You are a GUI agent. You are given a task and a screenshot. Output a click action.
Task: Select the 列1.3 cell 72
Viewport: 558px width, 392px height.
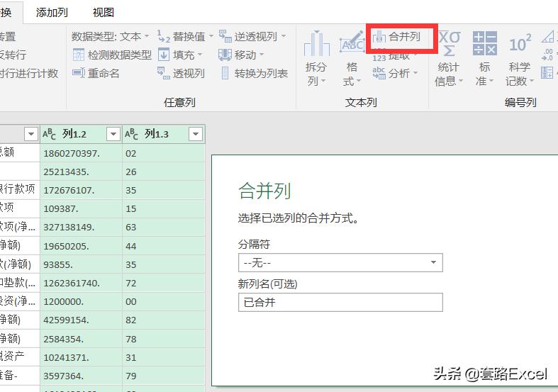coord(163,283)
